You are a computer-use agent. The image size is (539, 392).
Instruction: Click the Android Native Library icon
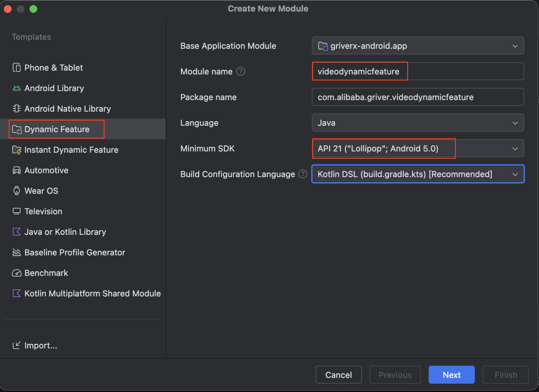coord(16,109)
